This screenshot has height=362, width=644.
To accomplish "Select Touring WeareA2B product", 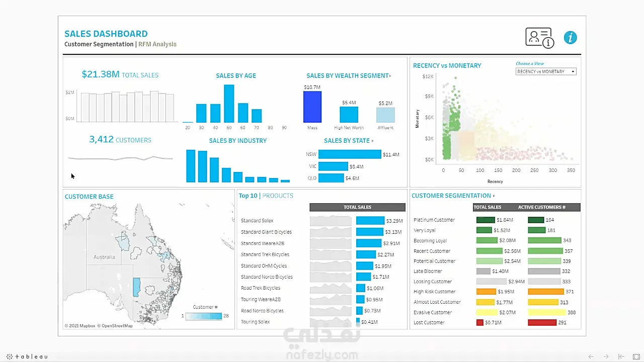I will click(x=261, y=300).
